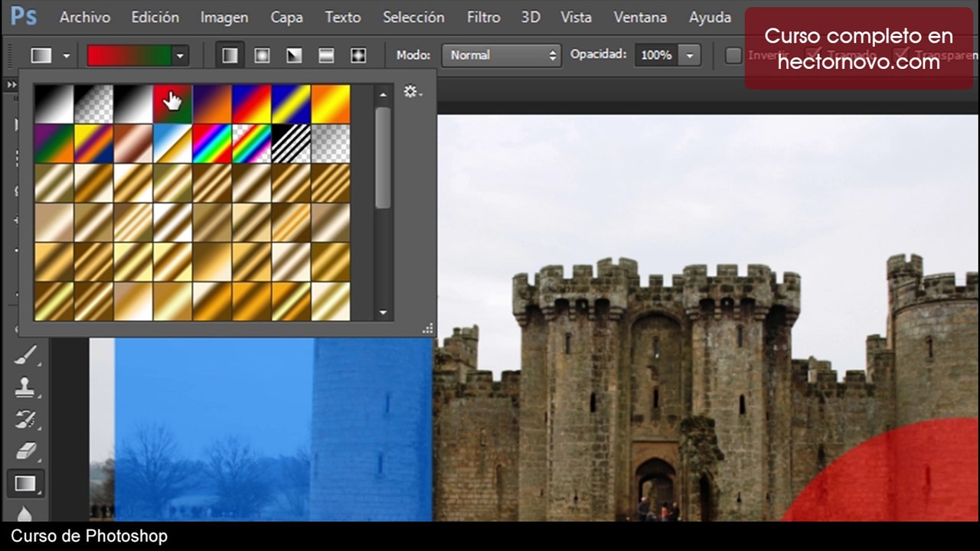The image size is (980, 551).
Task: Choose the Diamond gradient style icon
Action: point(358,55)
